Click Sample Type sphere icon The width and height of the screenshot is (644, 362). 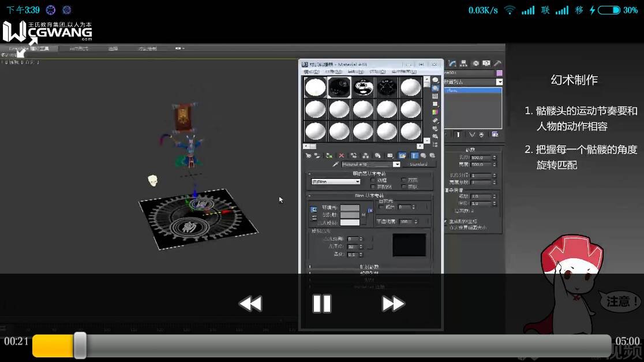(435, 80)
